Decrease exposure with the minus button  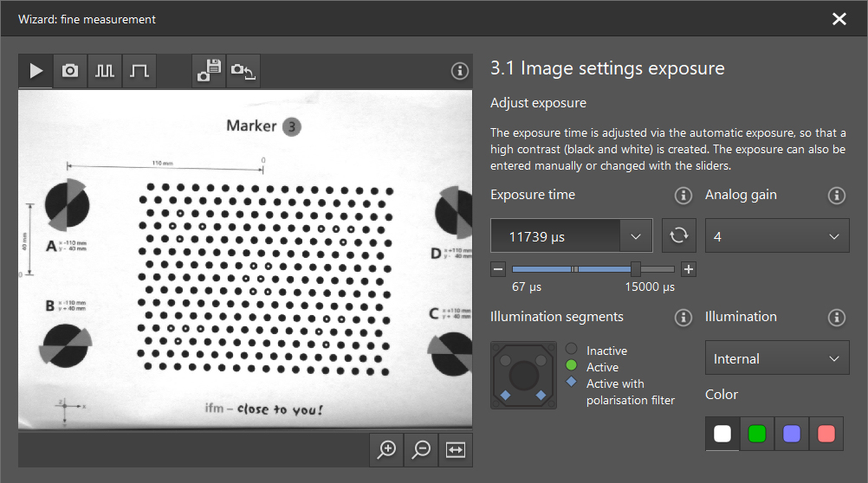coord(498,269)
